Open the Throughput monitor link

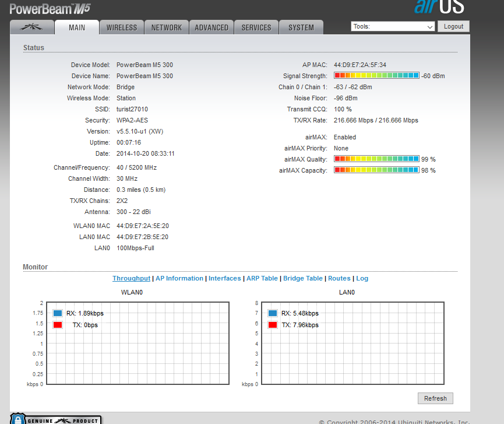[x=131, y=278]
